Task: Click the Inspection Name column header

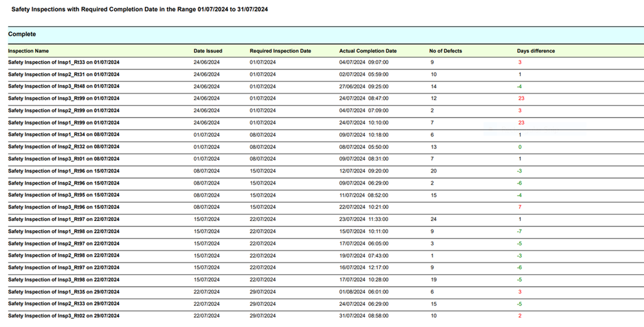Action: point(29,51)
